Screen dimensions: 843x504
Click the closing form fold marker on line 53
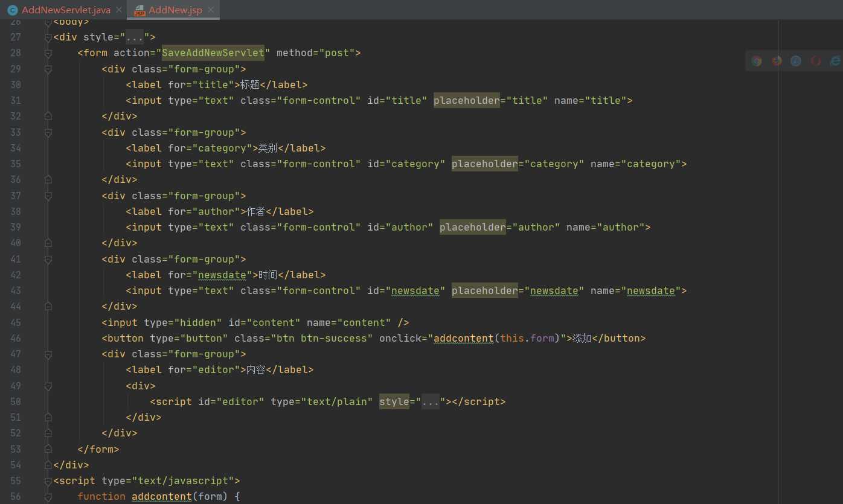click(x=48, y=449)
